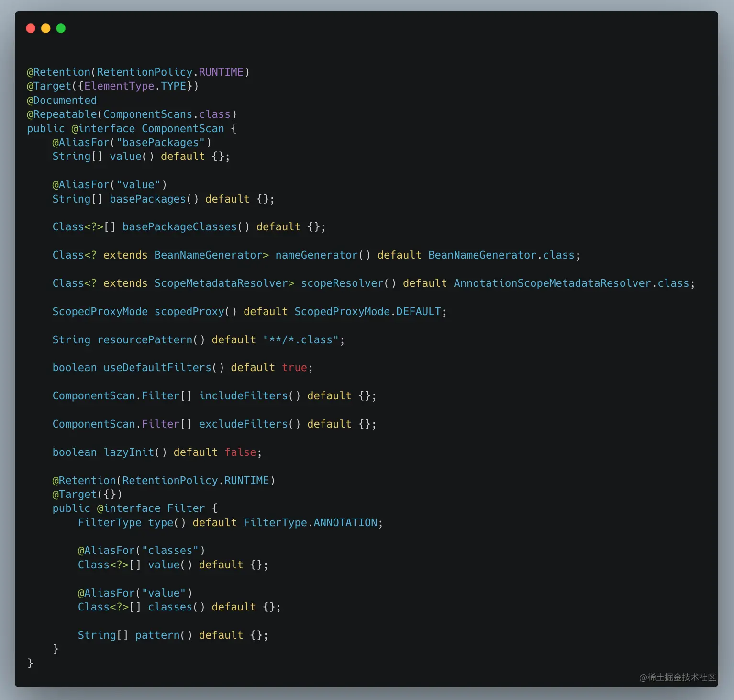The image size is (734, 700).
Task: Click the red true literal
Action: (294, 367)
